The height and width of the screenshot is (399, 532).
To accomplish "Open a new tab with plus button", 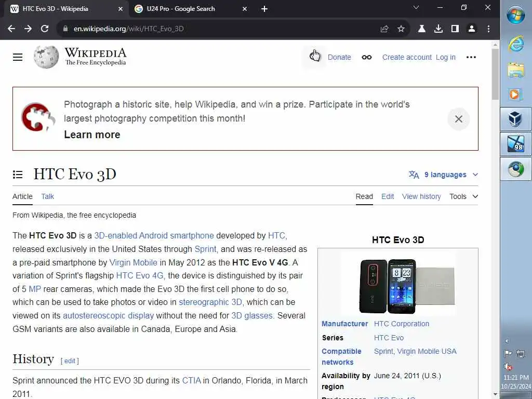I will click(264, 9).
